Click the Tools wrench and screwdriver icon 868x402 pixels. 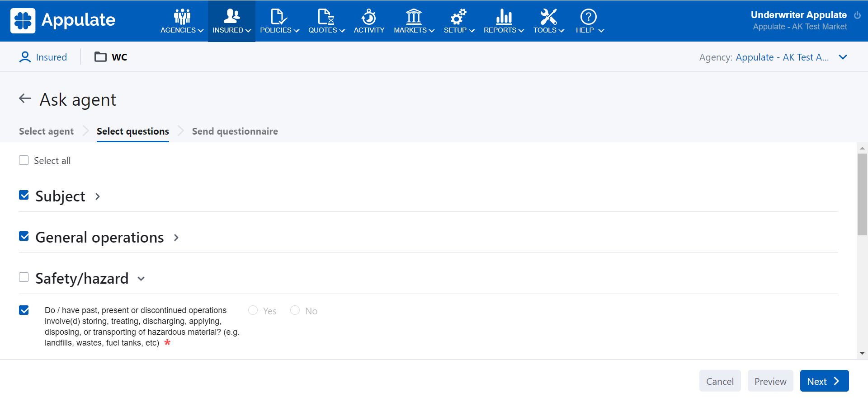[x=548, y=17]
